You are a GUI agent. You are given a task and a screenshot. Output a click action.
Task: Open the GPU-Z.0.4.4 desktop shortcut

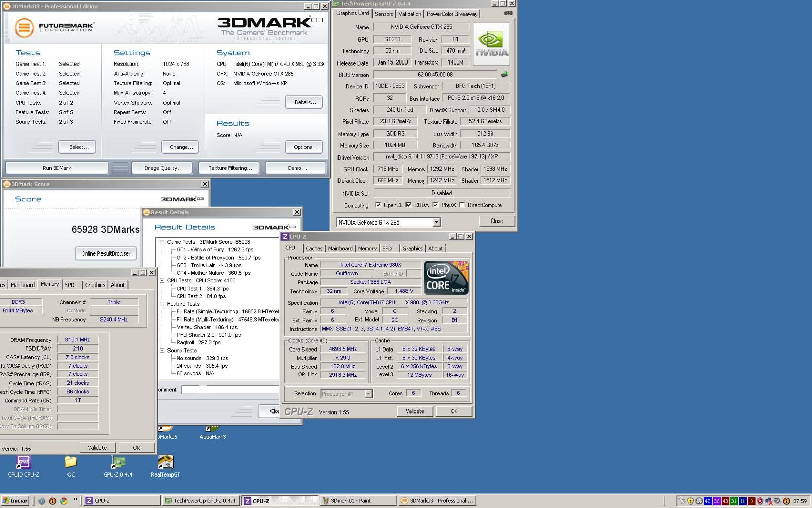click(118, 466)
